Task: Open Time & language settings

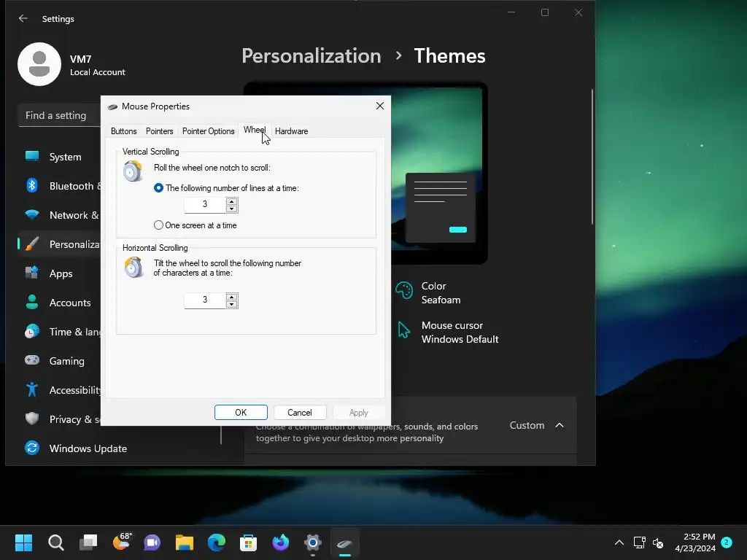Action: pyautogui.click(x=60, y=332)
